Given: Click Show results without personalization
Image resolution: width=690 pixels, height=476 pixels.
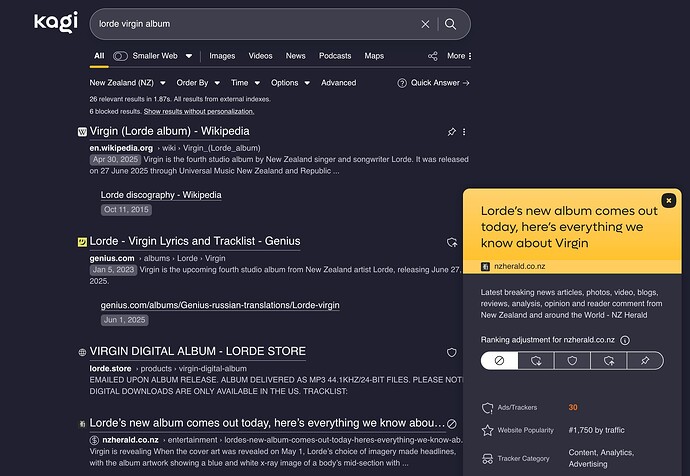Looking at the screenshot, I should (199, 112).
